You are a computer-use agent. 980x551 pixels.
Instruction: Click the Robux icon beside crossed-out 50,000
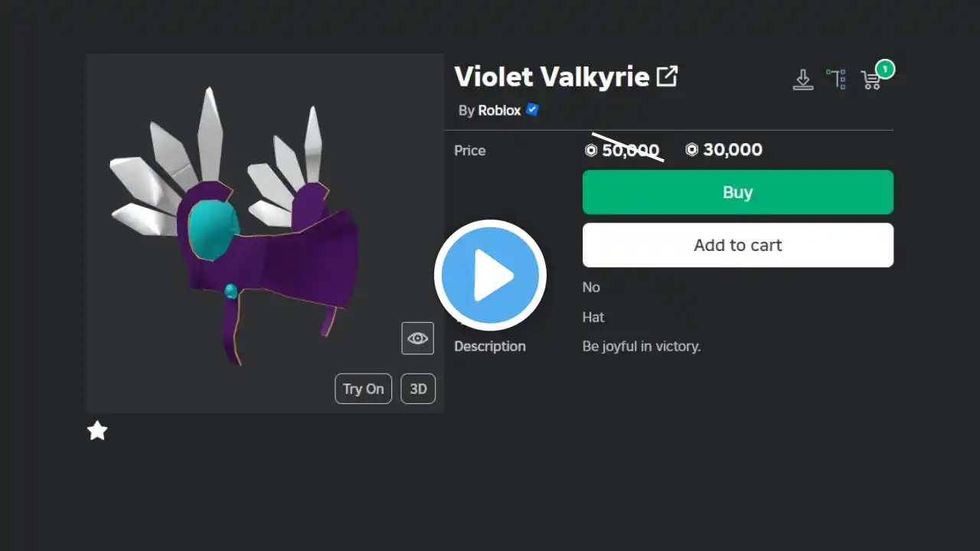(x=591, y=150)
